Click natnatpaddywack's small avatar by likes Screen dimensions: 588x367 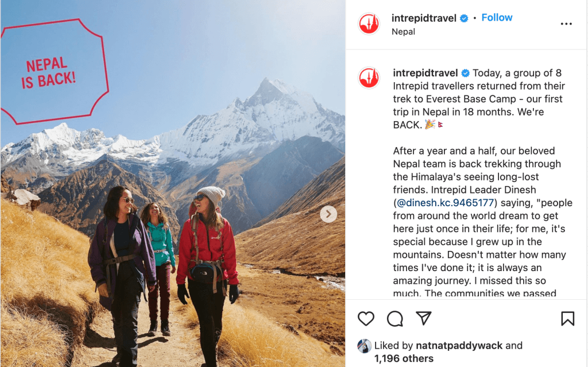[x=364, y=346]
